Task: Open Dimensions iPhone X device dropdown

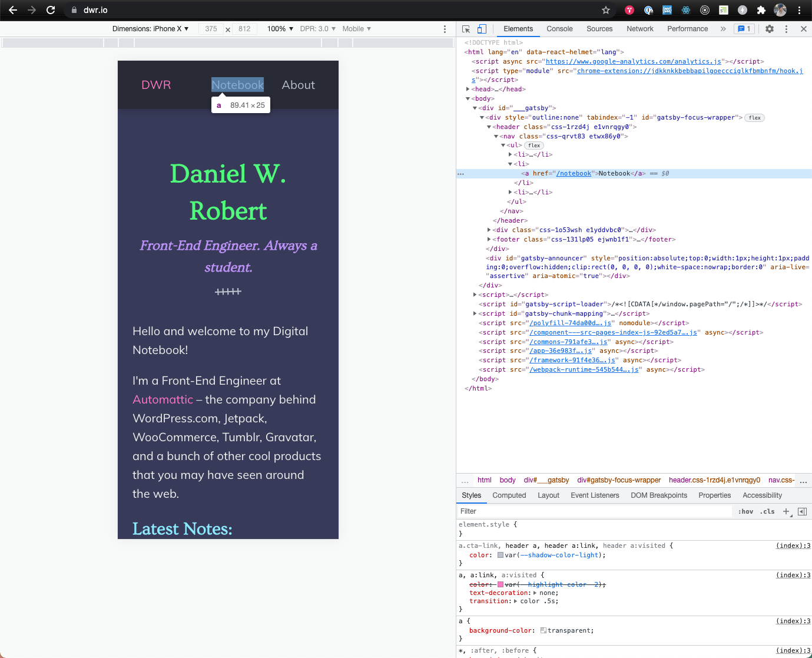Action: 151,29
